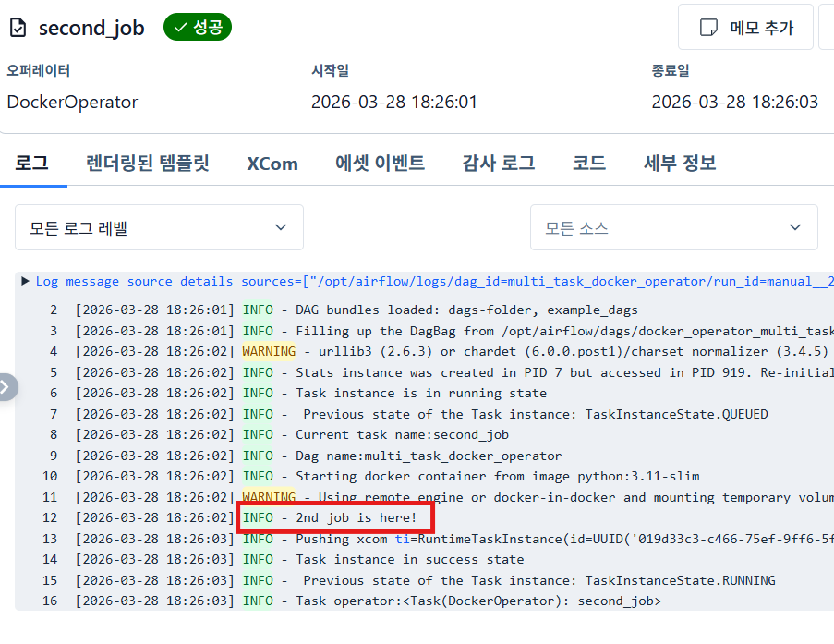Image resolution: width=834 pixels, height=644 pixels.
Task: Open the 에셋 이벤트 tab
Action: 380,164
